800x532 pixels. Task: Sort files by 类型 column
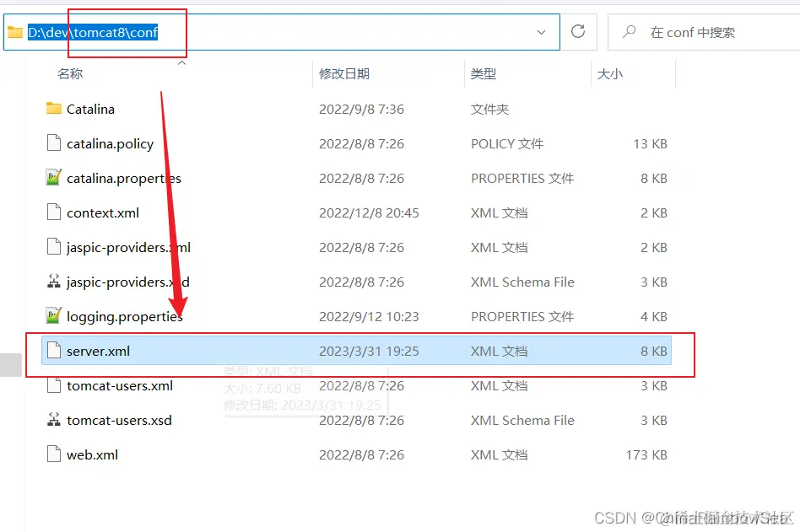[x=484, y=74]
